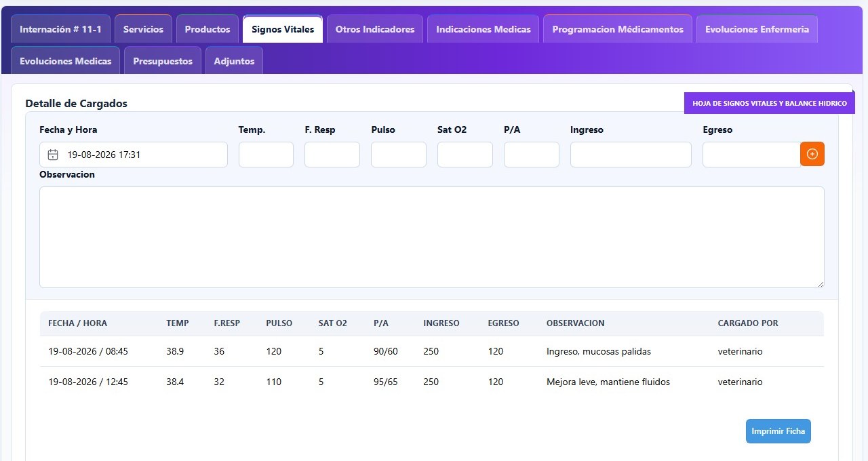Select the 19-08-2026 / 08:45 record
Screen dimensions: 868x461
pyautogui.click(x=432, y=351)
